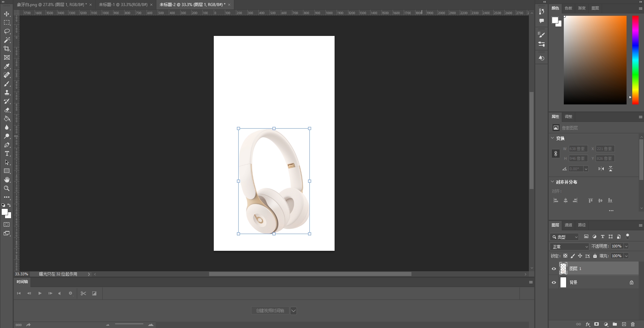The height and width of the screenshot is (328, 644).
Task: Open the 填充 fill dropdown arrow
Action: (626, 256)
